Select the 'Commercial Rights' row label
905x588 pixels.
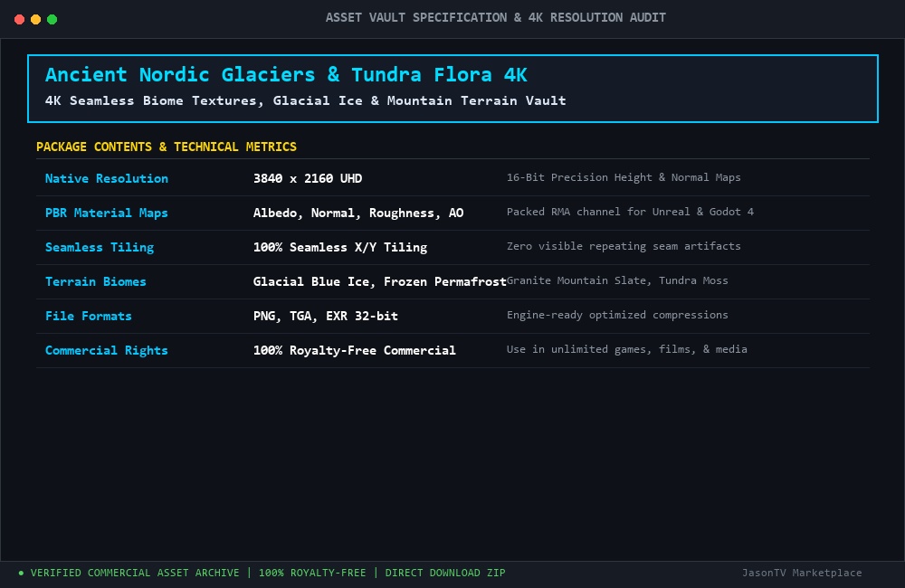click(x=107, y=350)
